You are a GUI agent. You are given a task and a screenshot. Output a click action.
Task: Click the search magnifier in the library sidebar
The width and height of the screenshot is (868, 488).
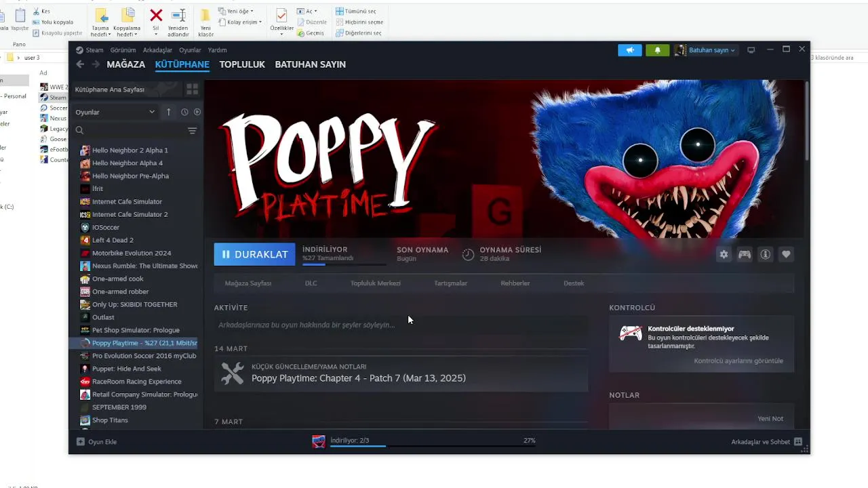[x=80, y=130]
